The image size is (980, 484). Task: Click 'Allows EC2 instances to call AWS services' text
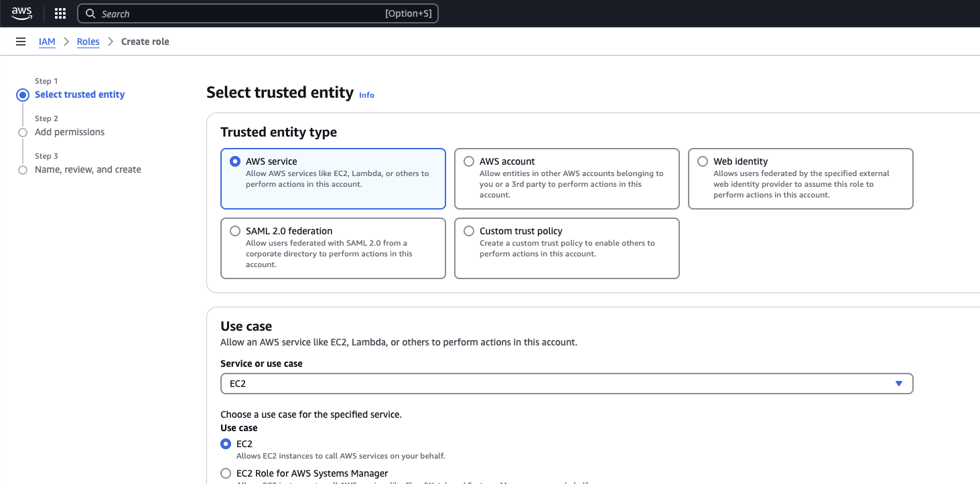[340, 456]
